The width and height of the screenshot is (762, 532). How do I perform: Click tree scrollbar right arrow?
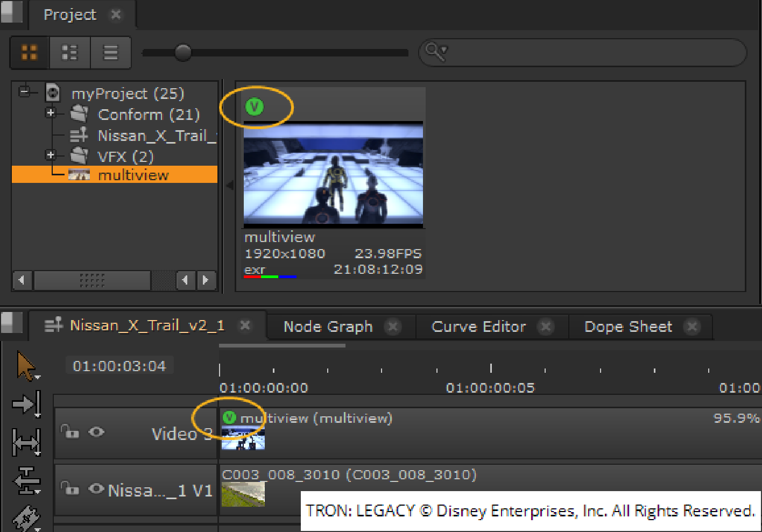click(206, 280)
